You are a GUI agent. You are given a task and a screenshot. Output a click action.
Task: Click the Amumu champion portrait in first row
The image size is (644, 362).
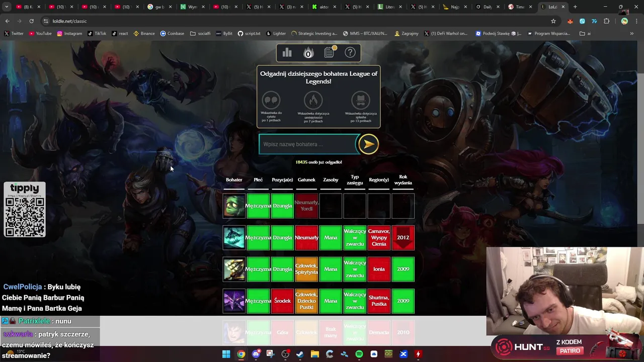(234, 206)
